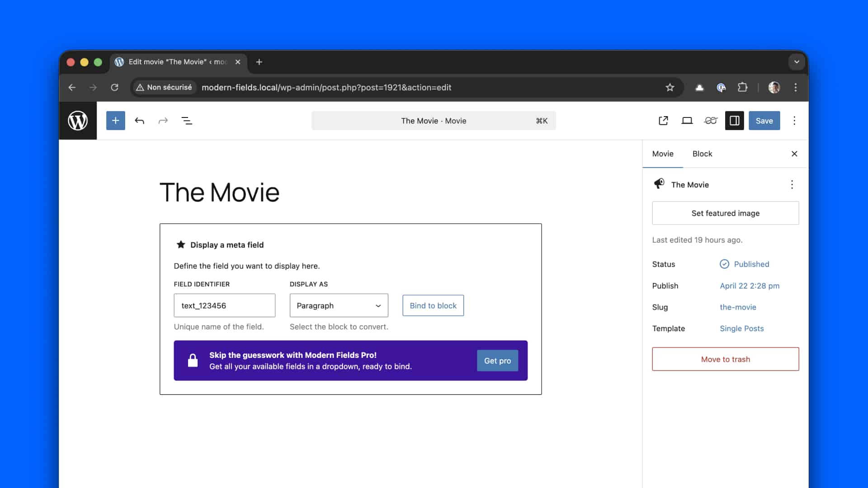Viewport: 868px width, 488px height.
Task: Open the Display As Paragraph dropdown
Action: [x=339, y=305]
